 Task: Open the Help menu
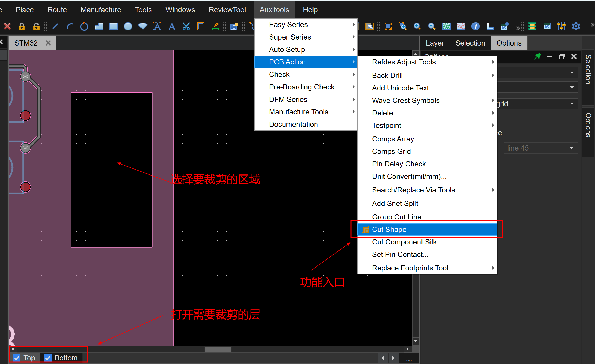pos(310,10)
